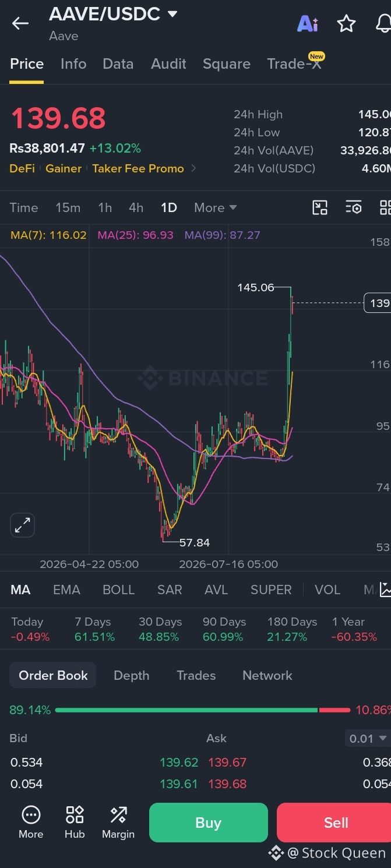Open chart settings icon
Viewport: 391px width, 868px height.
[353, 207]
